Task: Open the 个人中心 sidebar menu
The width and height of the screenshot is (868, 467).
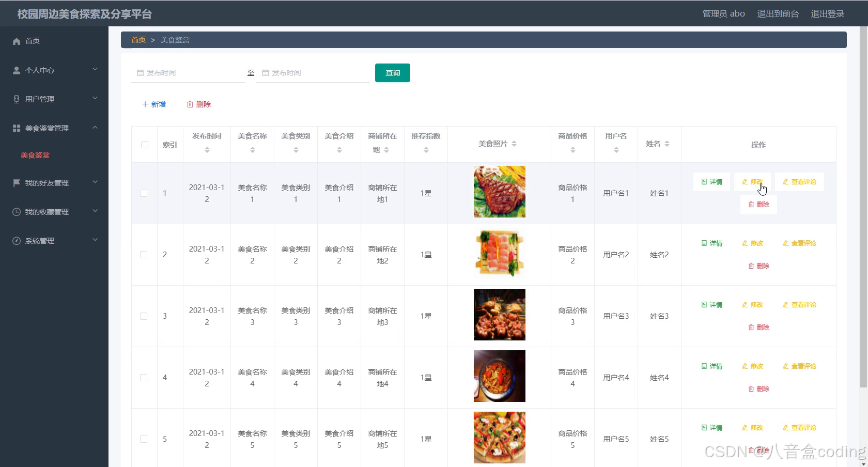Action: pos(54,70)
